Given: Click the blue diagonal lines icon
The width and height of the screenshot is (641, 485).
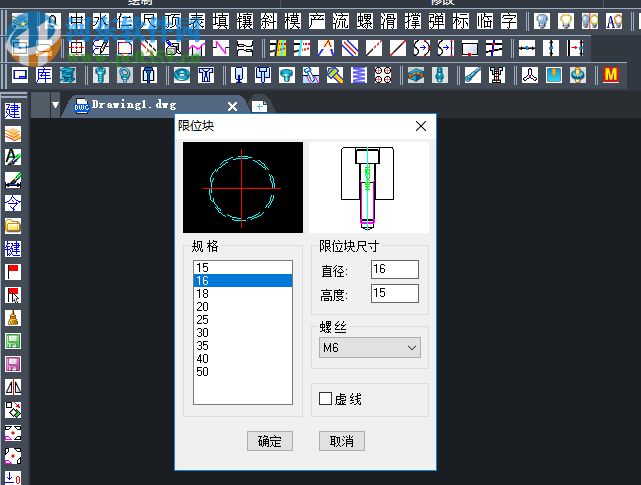Looking at the screenshot, I should pyautogui.click(x=350, y=48).
